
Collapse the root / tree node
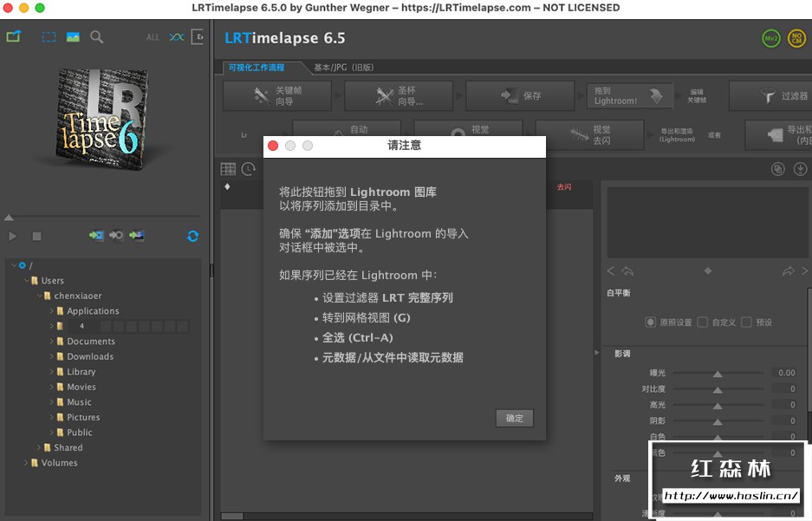[14, 265]
